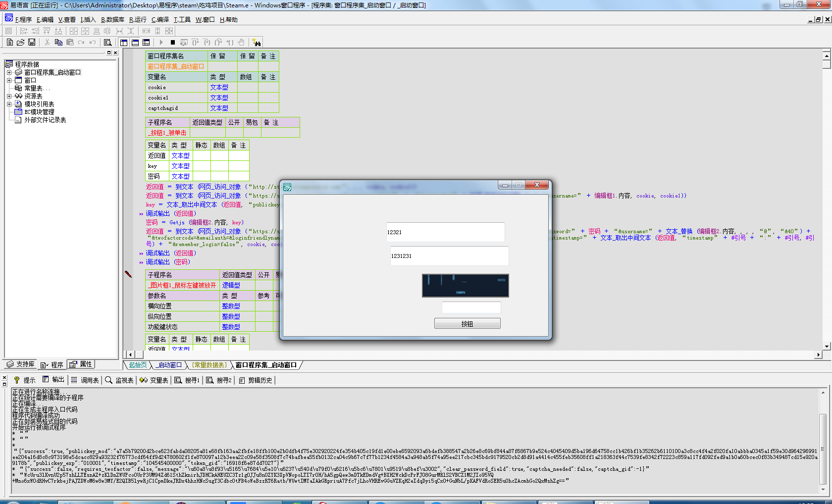Screen dimensions: 832x504
Task: Click the Open file folder icon
Action: click(20, 43)
